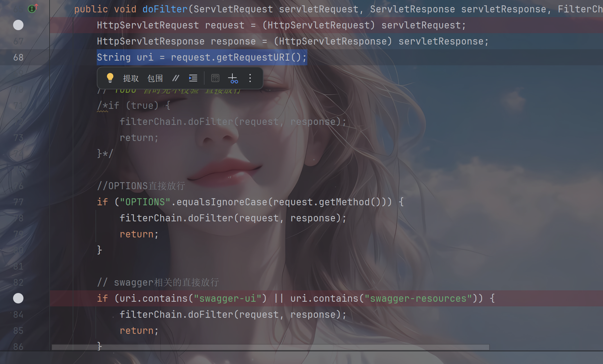Image resolution: width=603 pixels, height=364 pixels.
Task: Toggle breakpoint on the swagger-ui if line
Action: tap(18, 298)
